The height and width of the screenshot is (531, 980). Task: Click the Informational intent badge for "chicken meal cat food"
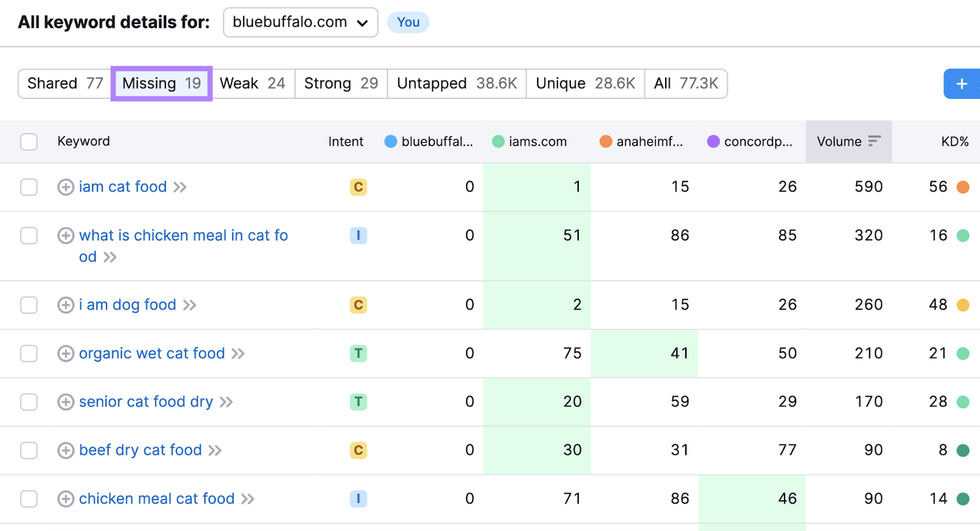[358, 498]
